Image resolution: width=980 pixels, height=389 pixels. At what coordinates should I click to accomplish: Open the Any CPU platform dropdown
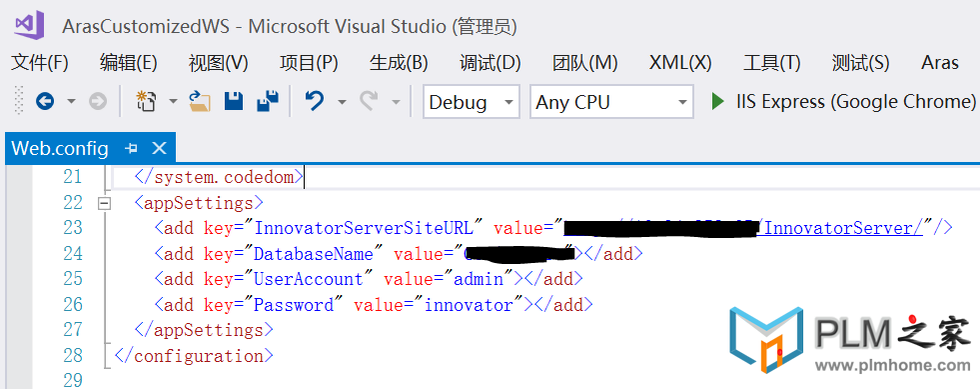(611, 101)
